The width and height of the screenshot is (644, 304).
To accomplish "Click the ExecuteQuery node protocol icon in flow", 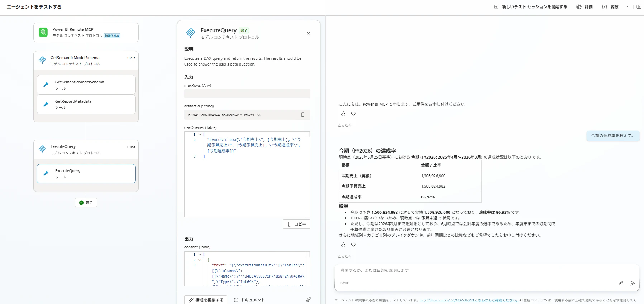I will pos(42,149).
